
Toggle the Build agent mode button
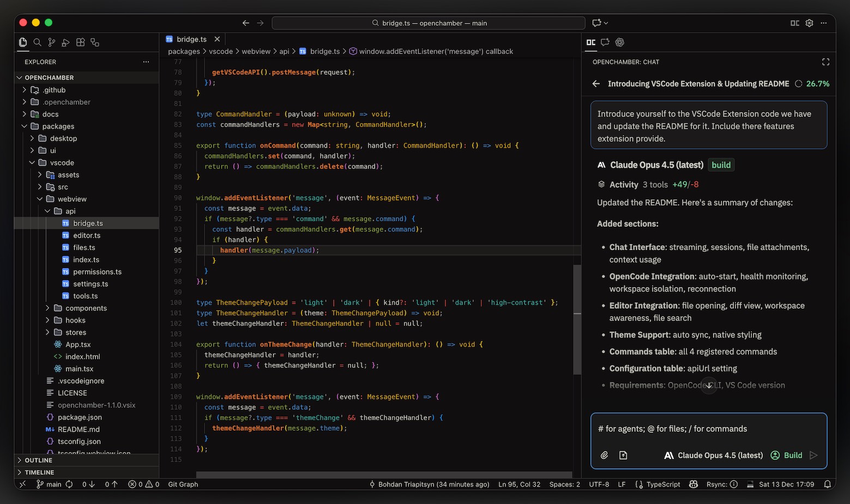786,455
